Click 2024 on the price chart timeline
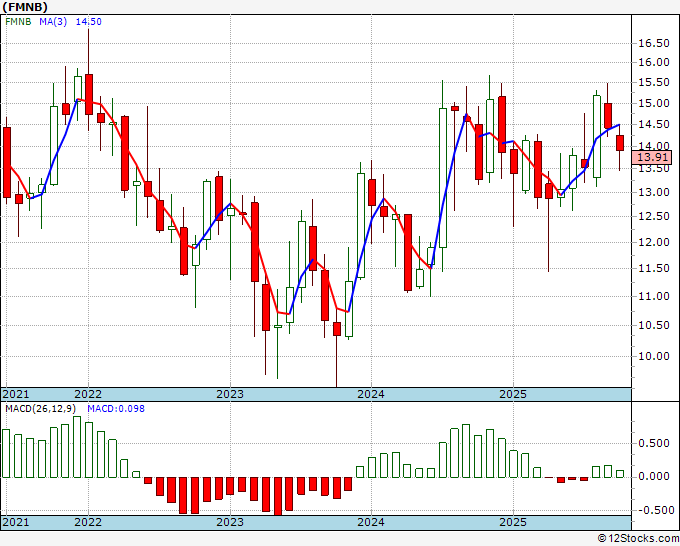The width and height of the screenshot is (680, 546). click(371, 394)
